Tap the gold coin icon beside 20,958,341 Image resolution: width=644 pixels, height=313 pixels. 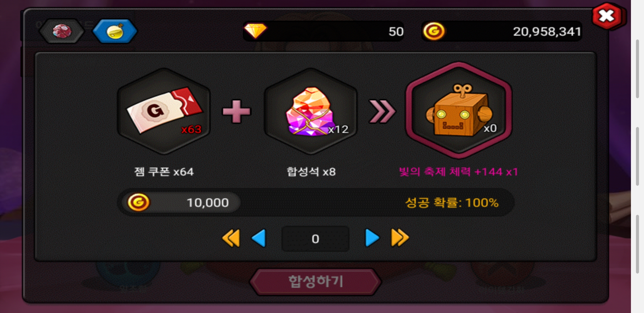pyautogui.click(x=434, y=31)
